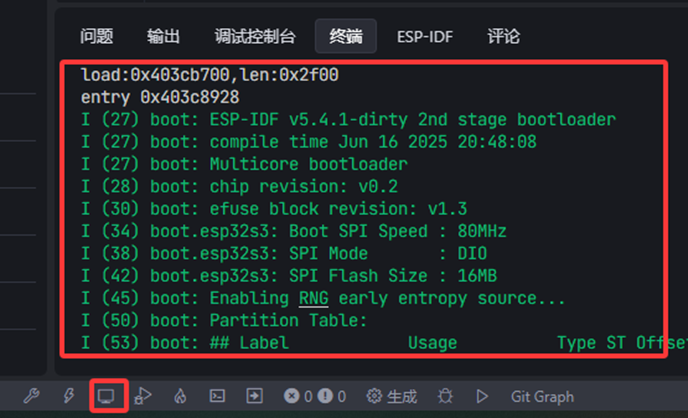
Task: Click the flame build-flash-monitor icon
Action: click(180, 396)
